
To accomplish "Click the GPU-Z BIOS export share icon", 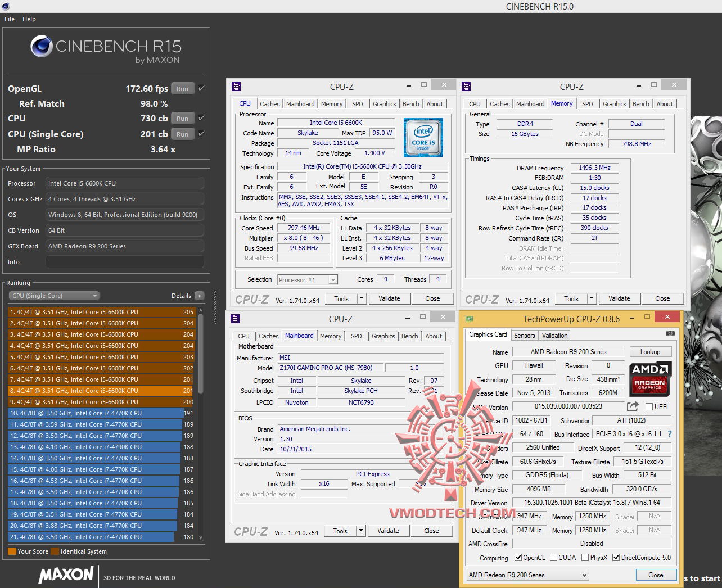I will (x=633, y=406).
